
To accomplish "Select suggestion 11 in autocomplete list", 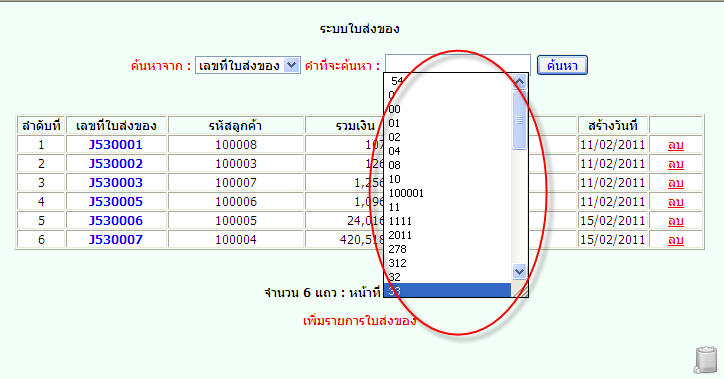I will click(x=448, y=207).
